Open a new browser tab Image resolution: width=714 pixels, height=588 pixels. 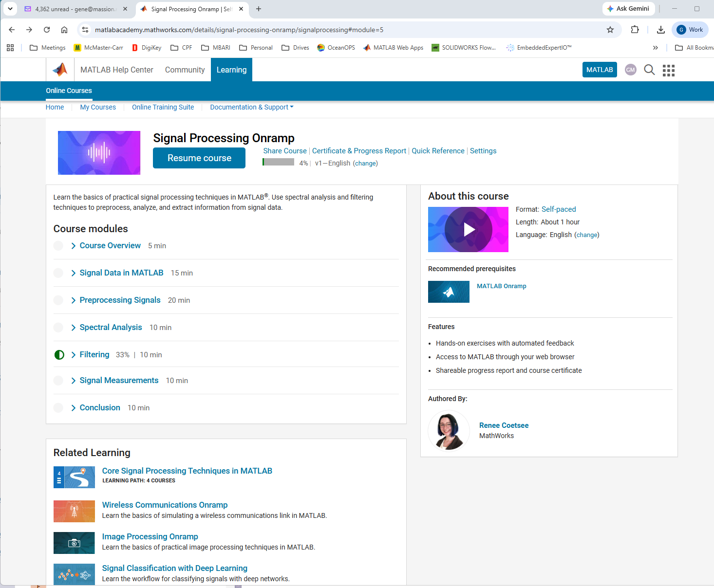point(259,9)
